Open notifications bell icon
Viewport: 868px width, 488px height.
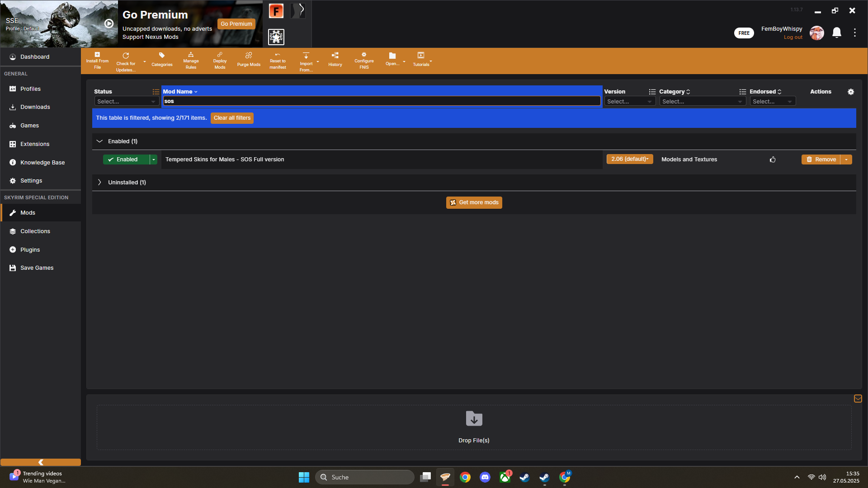tap(837, 33)
